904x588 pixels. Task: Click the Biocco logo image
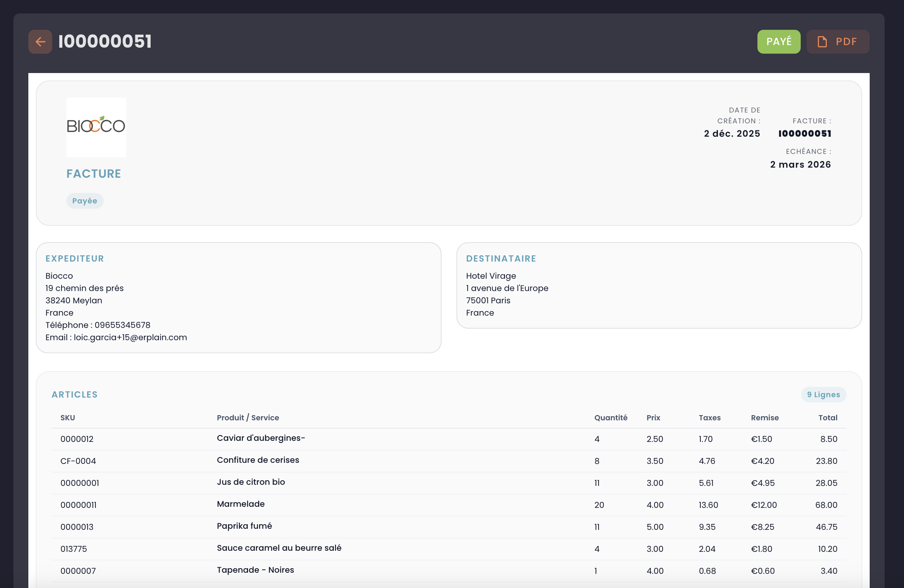point(96,127)
